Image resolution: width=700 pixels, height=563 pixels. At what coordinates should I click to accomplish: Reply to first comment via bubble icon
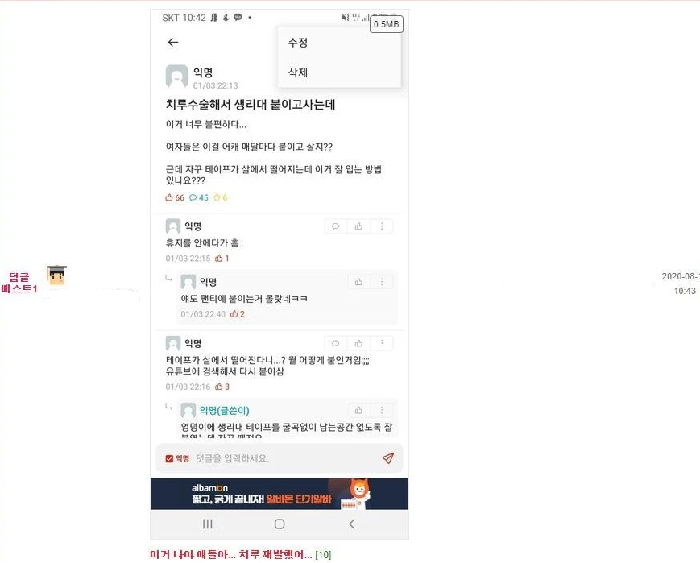coord(336,226)
